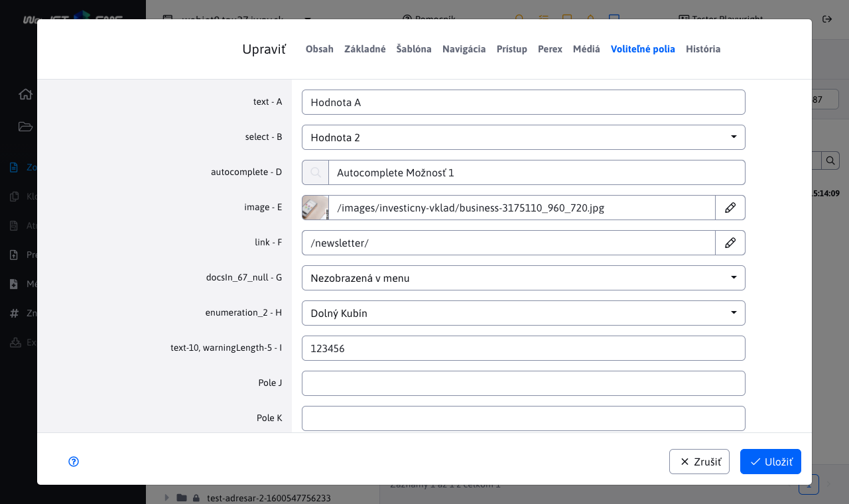The image size is (849, 504).
Task: Open the Export icon in the sidebar
Action: click(16, 342)
